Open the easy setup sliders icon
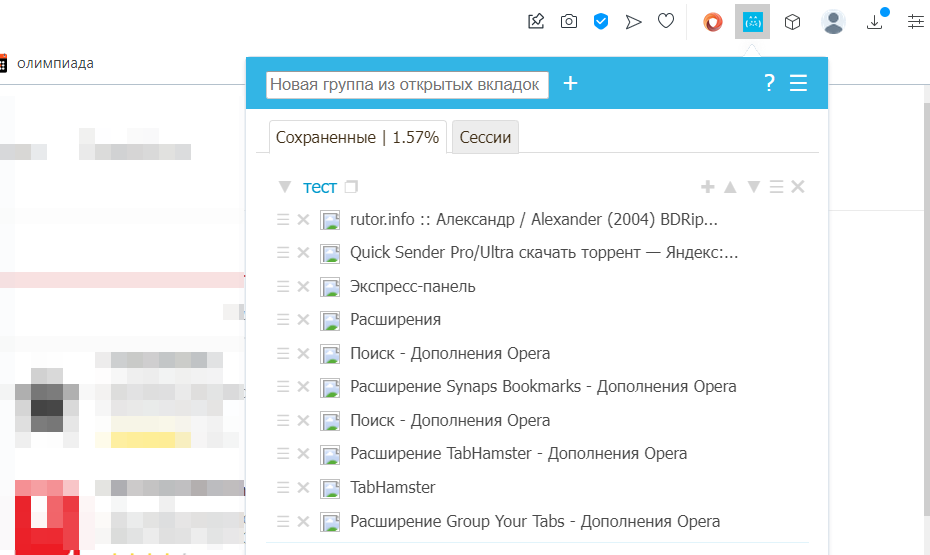Viewport: 930px width, 555px height. pyautogui.click(x=916, y=22)
